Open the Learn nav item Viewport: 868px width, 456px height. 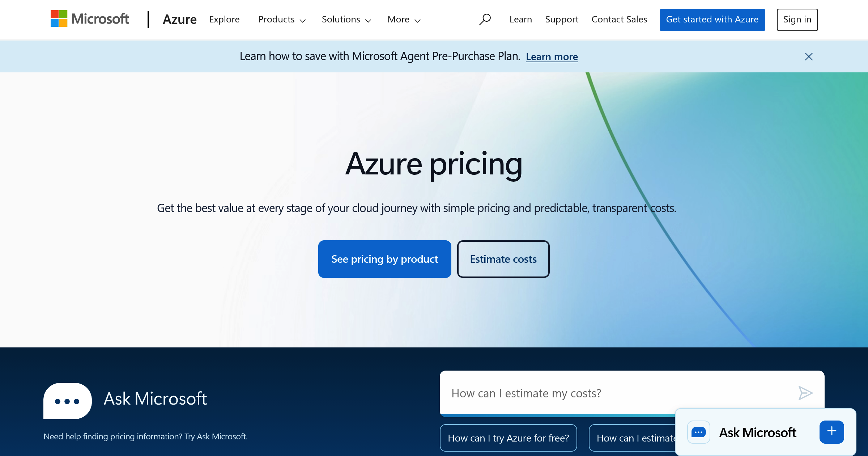click(520, 20)
